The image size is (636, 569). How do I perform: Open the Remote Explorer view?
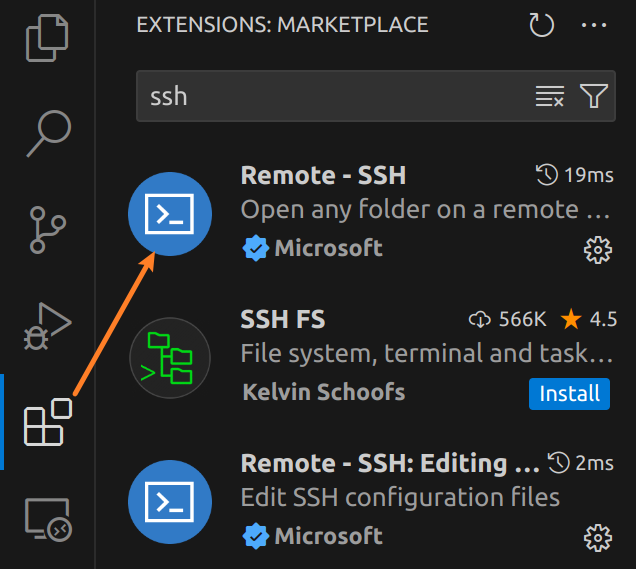coord(47,520)
